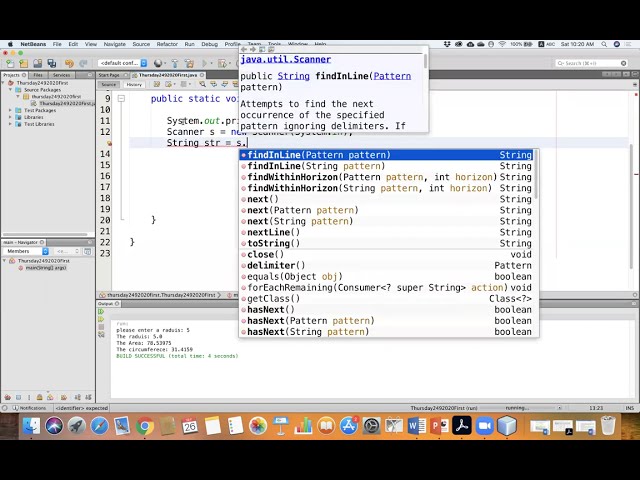Click the Search field in toolbar

(591, 63)
